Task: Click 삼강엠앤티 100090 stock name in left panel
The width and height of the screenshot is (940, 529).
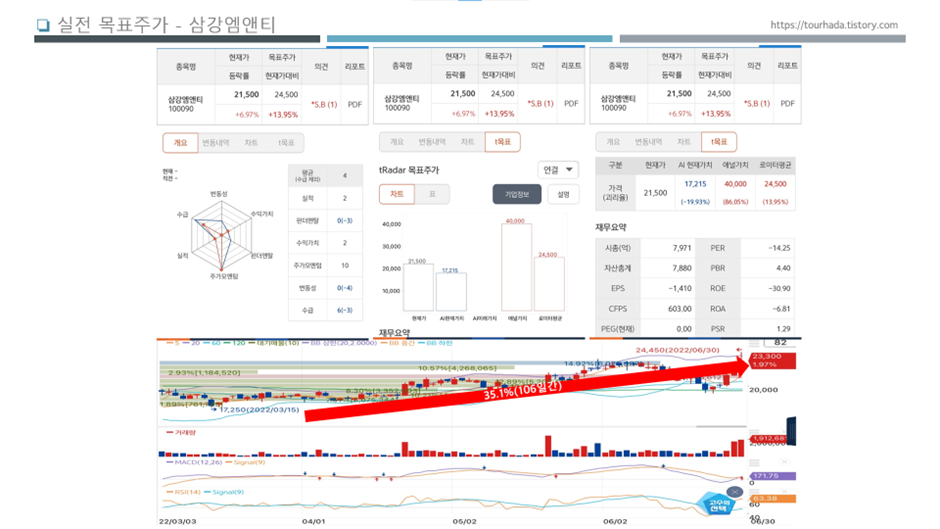Action: click(185, 104)
